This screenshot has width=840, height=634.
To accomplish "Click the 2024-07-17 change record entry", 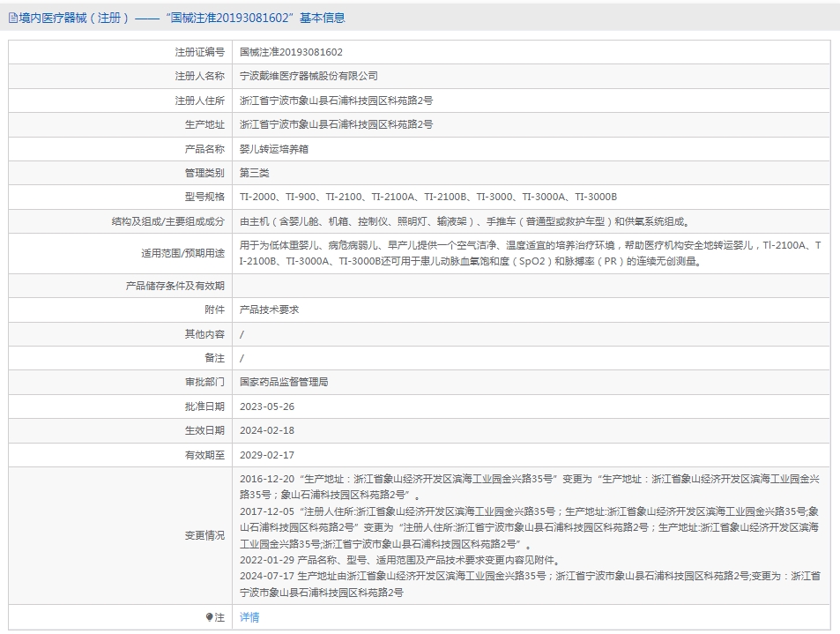I will click(x=530, y=584).
